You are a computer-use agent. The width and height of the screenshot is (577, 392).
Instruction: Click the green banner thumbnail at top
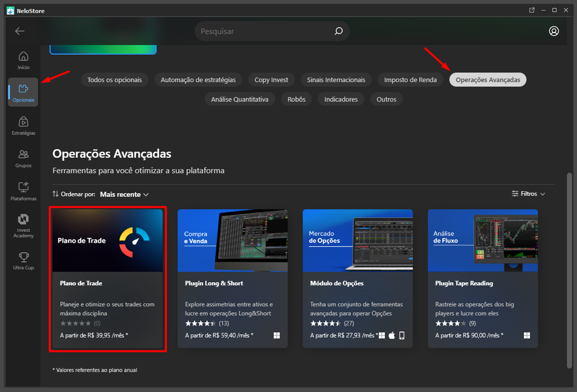(x=103, y=50)
